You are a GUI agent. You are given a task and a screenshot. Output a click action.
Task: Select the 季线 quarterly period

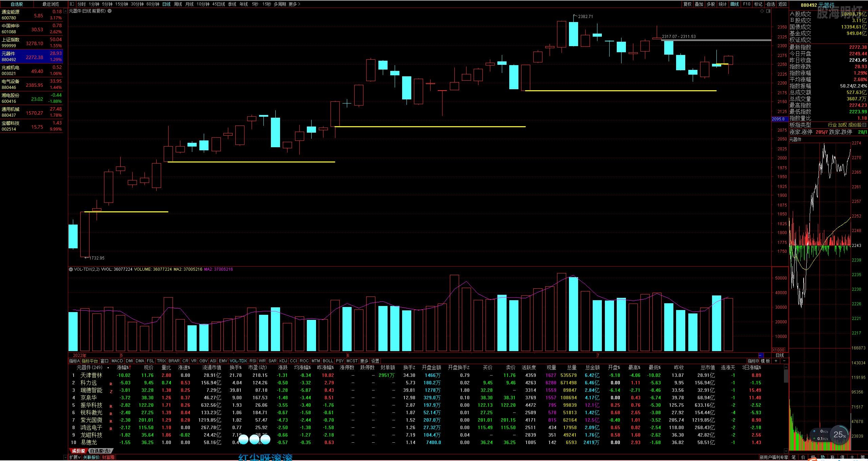pos(232,4)
